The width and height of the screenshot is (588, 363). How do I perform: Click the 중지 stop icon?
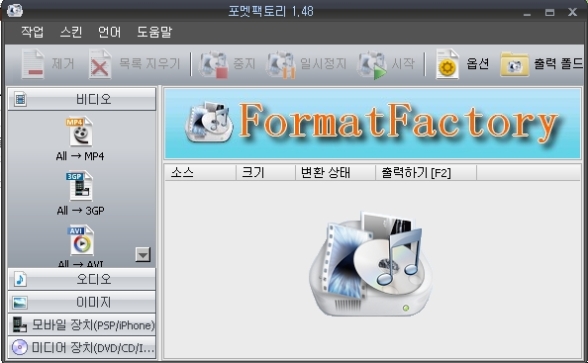click(213, 64)
